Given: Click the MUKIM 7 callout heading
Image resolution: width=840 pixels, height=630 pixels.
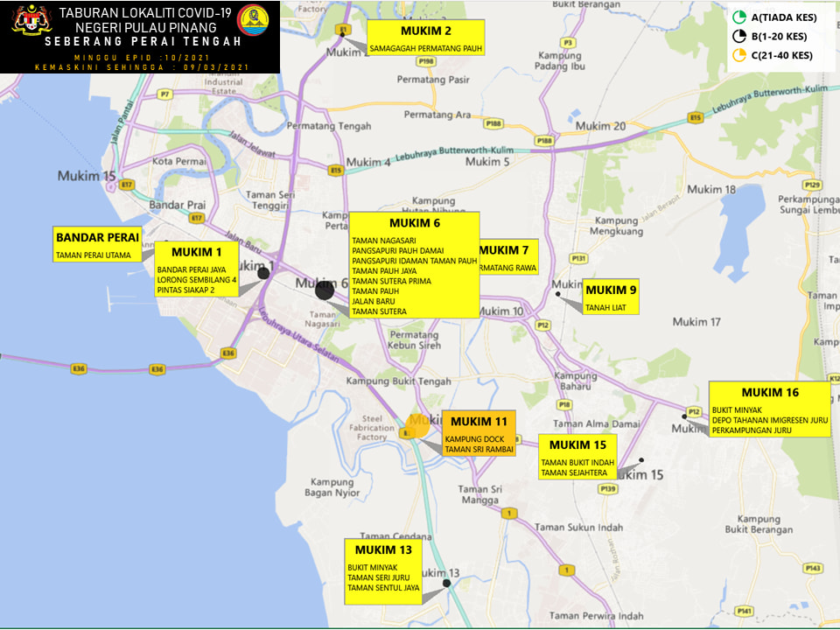Looking at the screenshot, I should point(504,250).
